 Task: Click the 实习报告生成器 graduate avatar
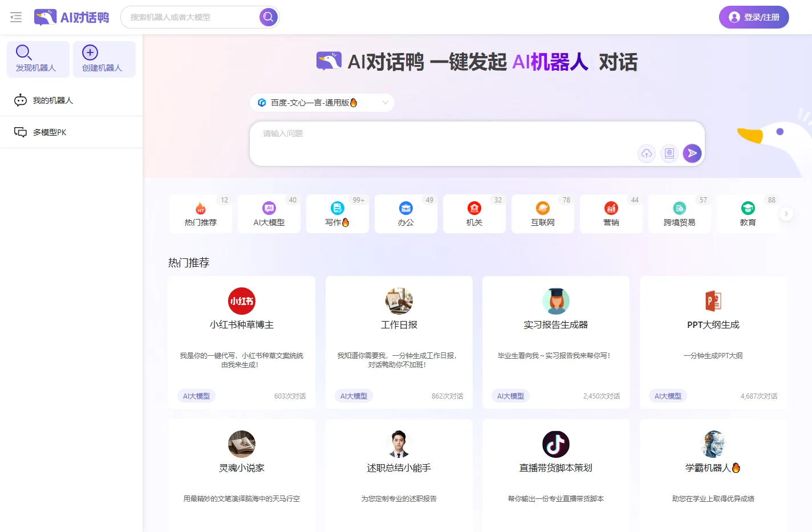coord(556,301)
